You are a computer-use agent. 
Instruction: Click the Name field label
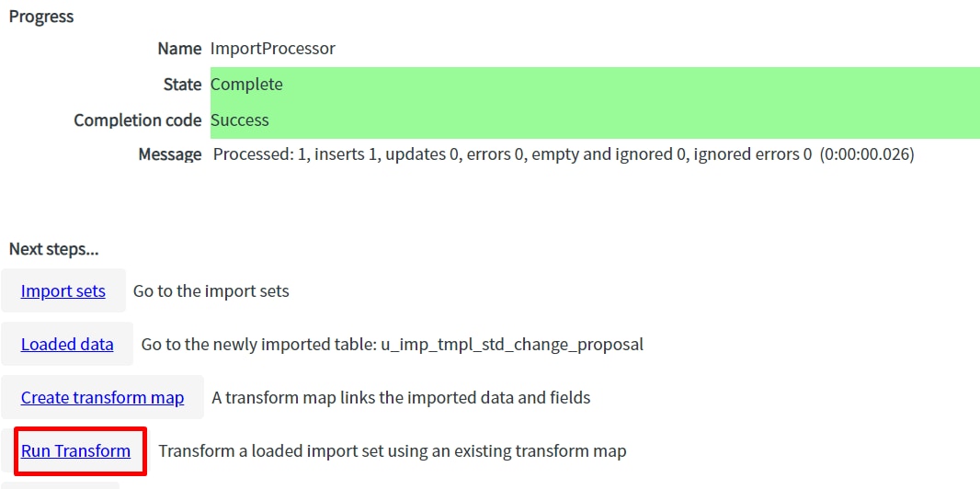coord(179,49)
